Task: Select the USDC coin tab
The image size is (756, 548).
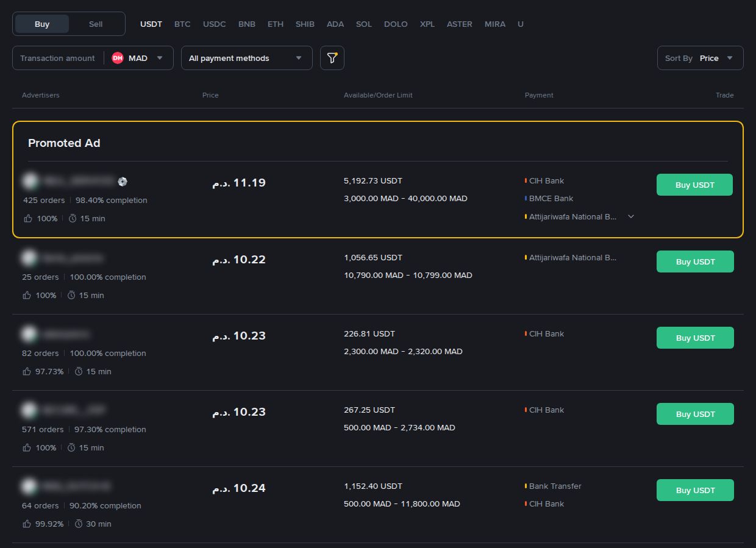Action: [215, 24]
